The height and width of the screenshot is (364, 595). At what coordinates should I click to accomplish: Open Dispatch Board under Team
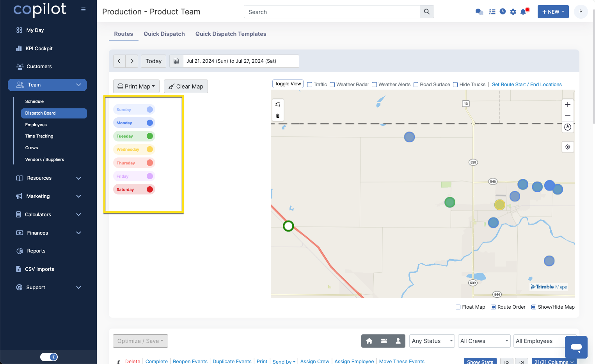click(54, 113)
